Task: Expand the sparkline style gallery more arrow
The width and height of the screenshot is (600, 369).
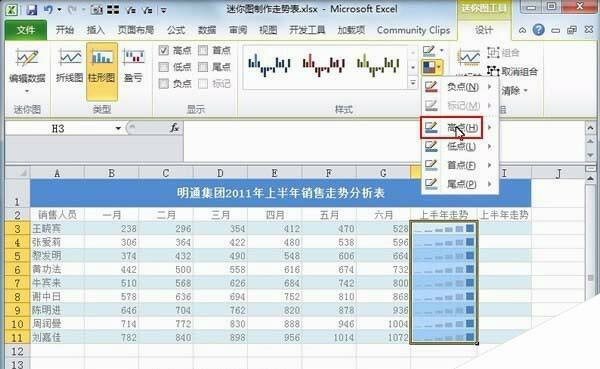Action: tap(413, 82)
